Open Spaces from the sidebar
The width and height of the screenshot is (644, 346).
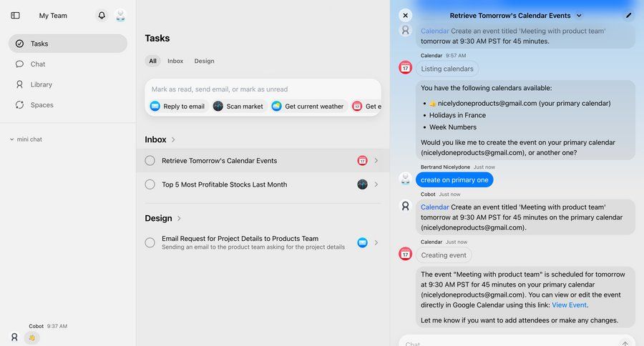pos(42,104)
